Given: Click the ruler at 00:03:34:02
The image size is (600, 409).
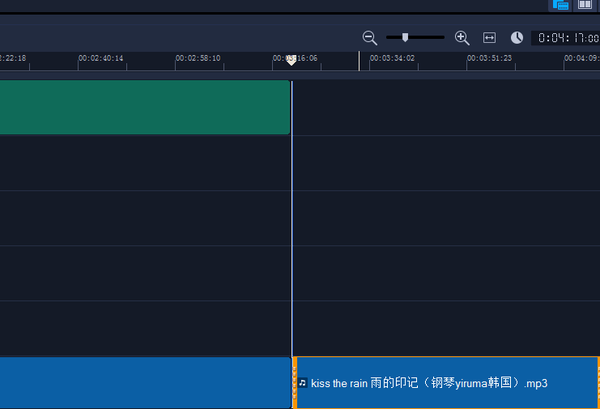Looking at the screenshot, I should 392,58.
